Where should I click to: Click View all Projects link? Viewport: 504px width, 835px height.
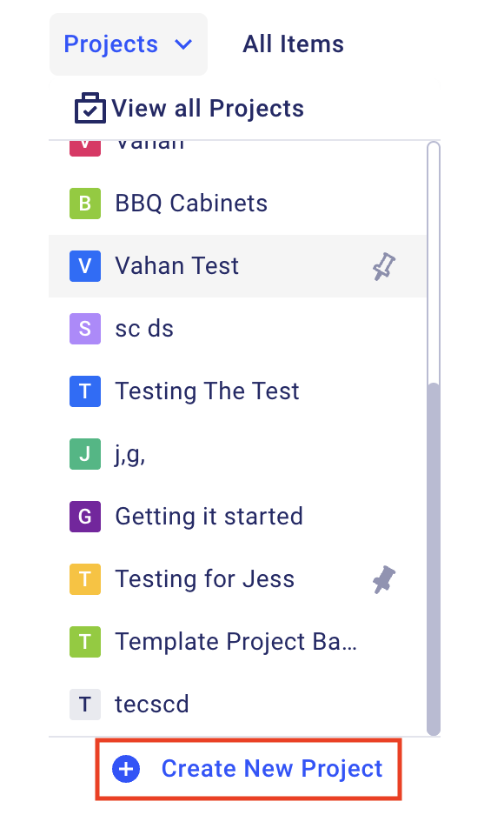pyautogui.click(x=208, y=109)
